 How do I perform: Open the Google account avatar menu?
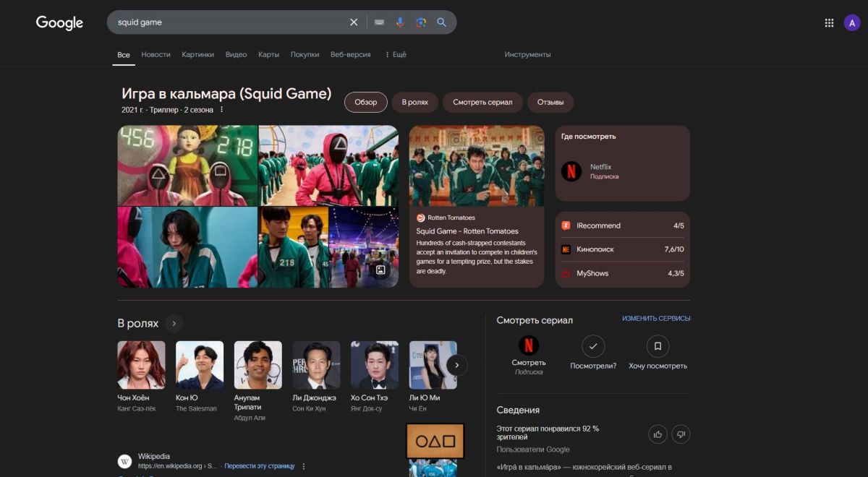(852, 22)
